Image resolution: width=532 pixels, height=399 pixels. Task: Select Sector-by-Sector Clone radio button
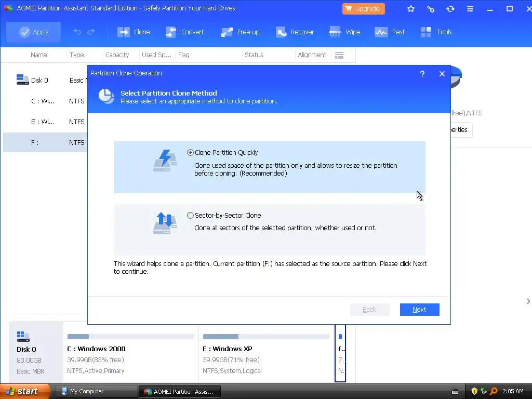click(190, 216)
